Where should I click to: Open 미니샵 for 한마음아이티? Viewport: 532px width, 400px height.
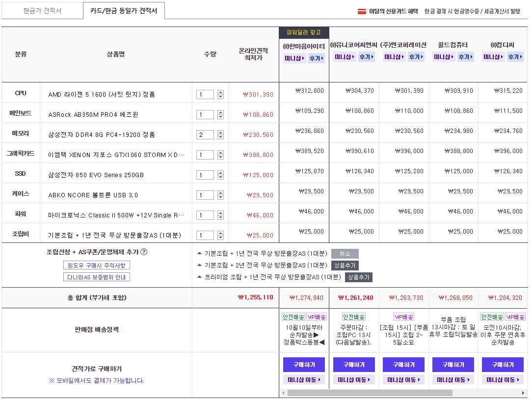[x=294, y=58]
